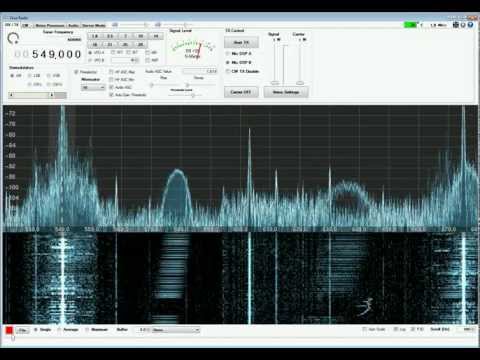Screen dimensions: 480x360
Task: Open the Attenuator dropdown
Action: 93,87
